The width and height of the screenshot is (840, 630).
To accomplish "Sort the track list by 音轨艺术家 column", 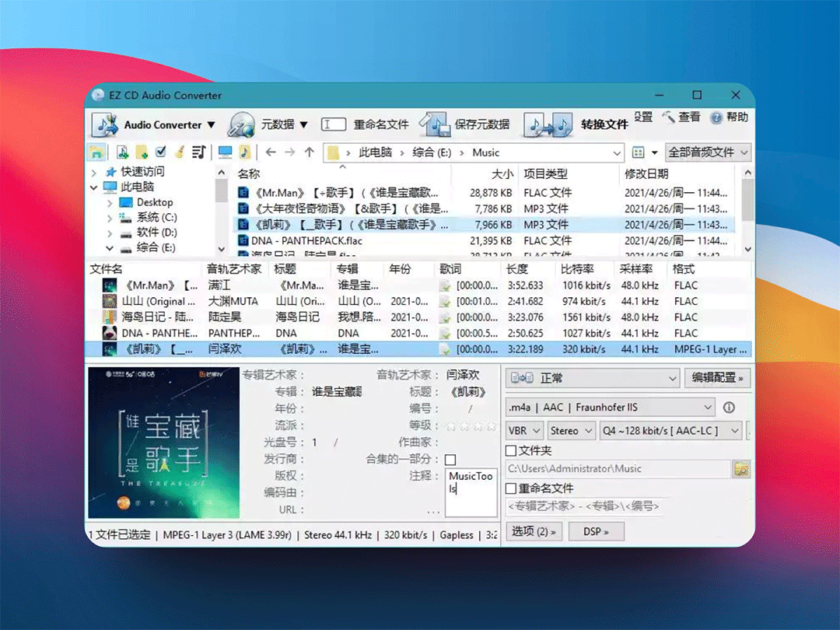I will (x=234, y=269).
